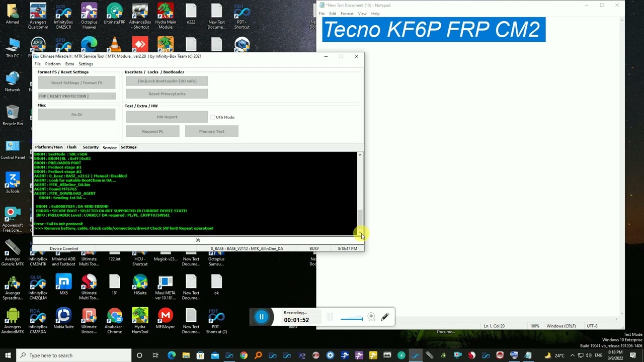
Task: Open the Settings menu in CM2 menu bar
Action: [x=86, y=64]
